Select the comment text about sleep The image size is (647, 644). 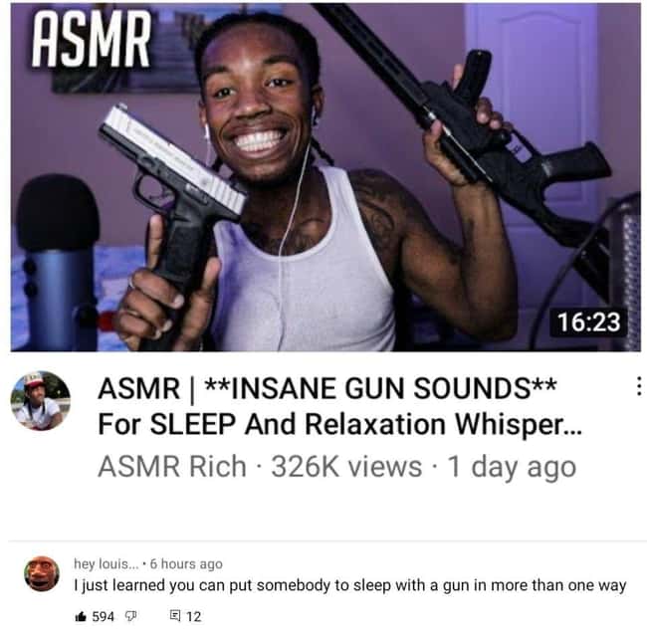pyautogui.click(x=350, y=585)
